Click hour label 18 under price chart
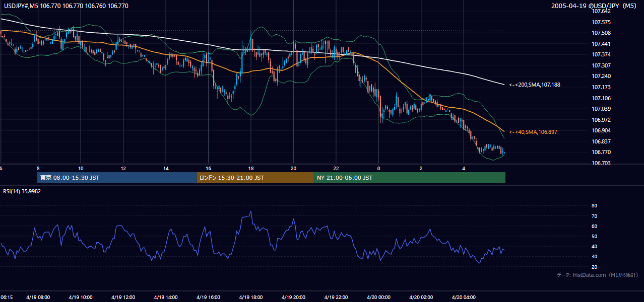This screenshot has width=644, height=302. pos(250,168)
